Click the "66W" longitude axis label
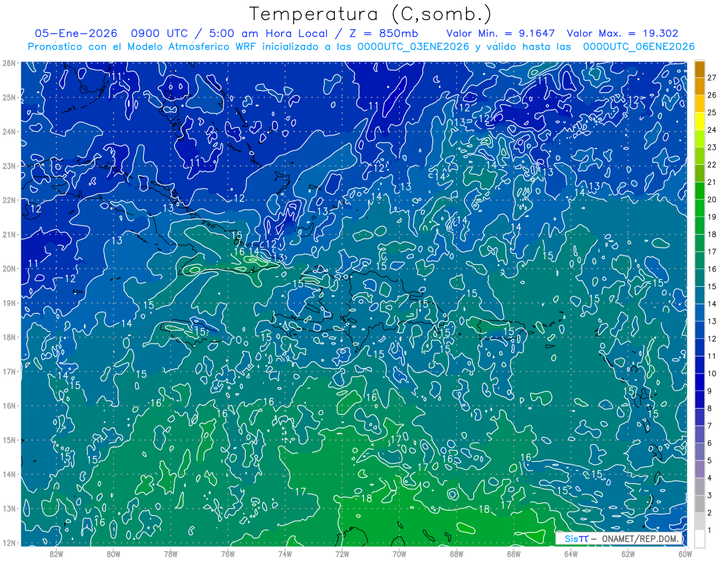This screenshot has width=728, height=562. 513,553
